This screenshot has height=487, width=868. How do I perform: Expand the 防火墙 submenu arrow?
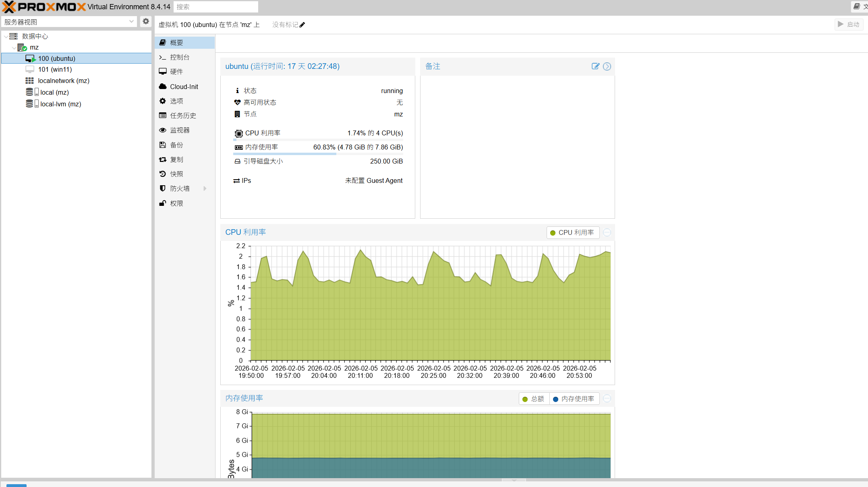point(205,189)
